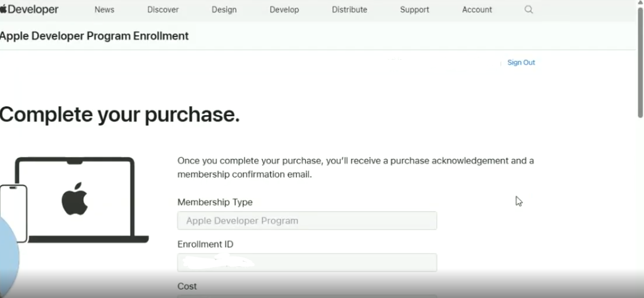644x298 pixels.
Task: Click the Cost label
Action: [187, 286]
